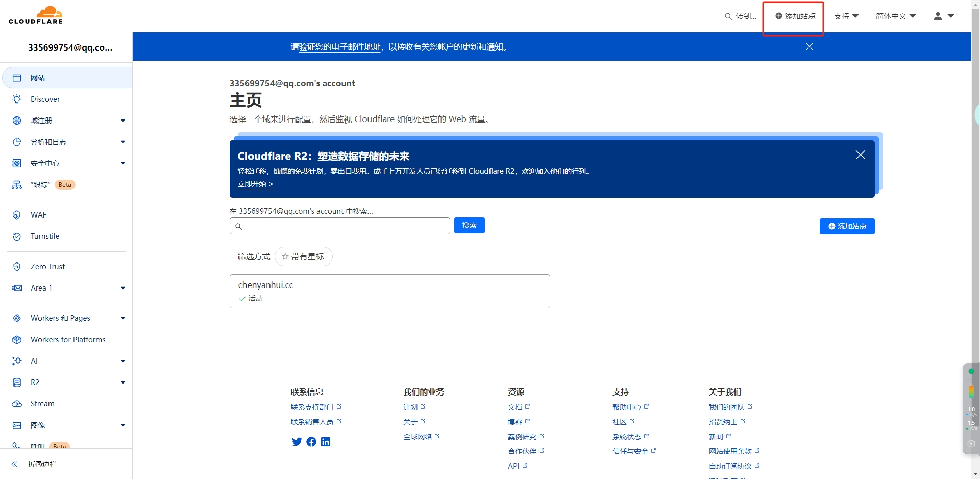Viewport: 980px width, 479px height.
Task: Click the blue 搜索 button
Action: tap(470, 225)
